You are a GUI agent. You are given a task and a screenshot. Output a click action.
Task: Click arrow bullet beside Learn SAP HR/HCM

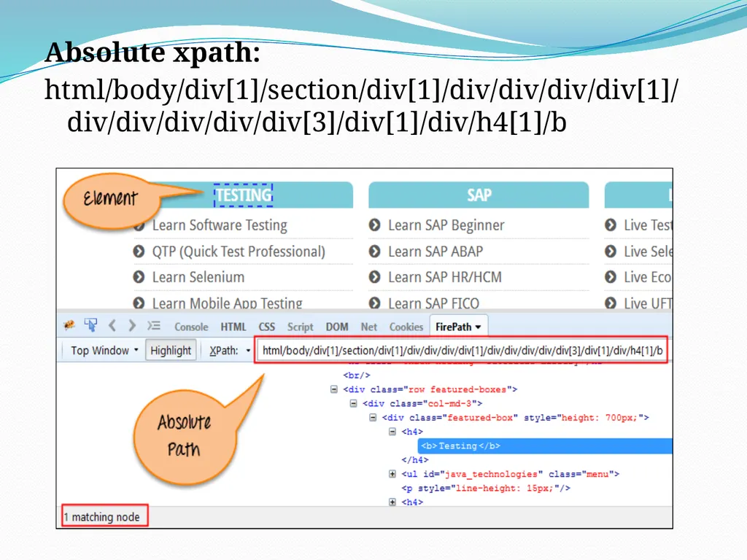coord(374,276)
